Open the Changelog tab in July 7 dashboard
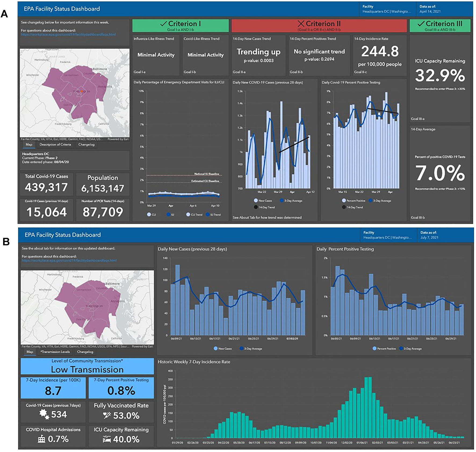This screenshot has width=476, height=452. 85,352
